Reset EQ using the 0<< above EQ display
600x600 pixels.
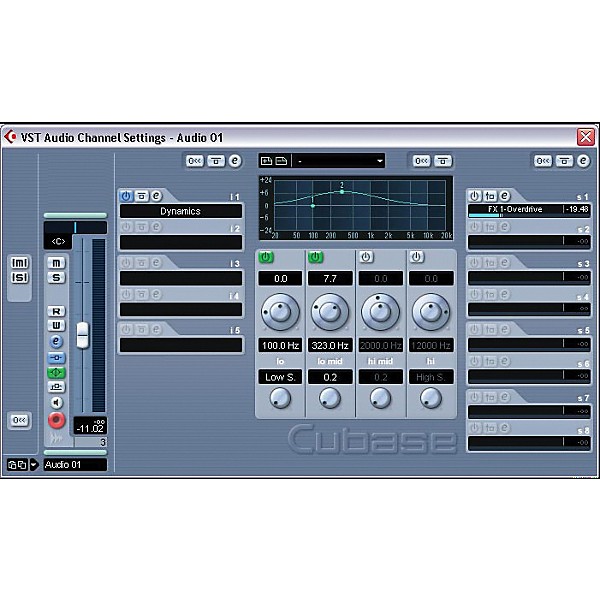[422, 161]
